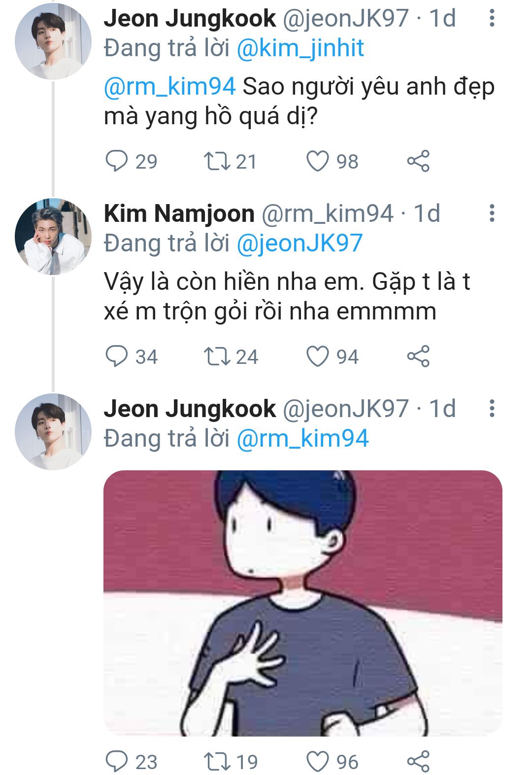The width and height of the screenshot is (532, 775).
Task: View the cartoon boy image attachment
Action: click(302, 602)
